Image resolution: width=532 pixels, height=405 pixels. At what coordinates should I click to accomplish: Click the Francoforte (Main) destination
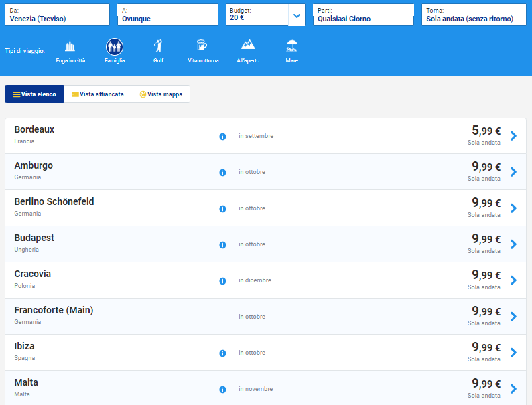click(54, 310)
